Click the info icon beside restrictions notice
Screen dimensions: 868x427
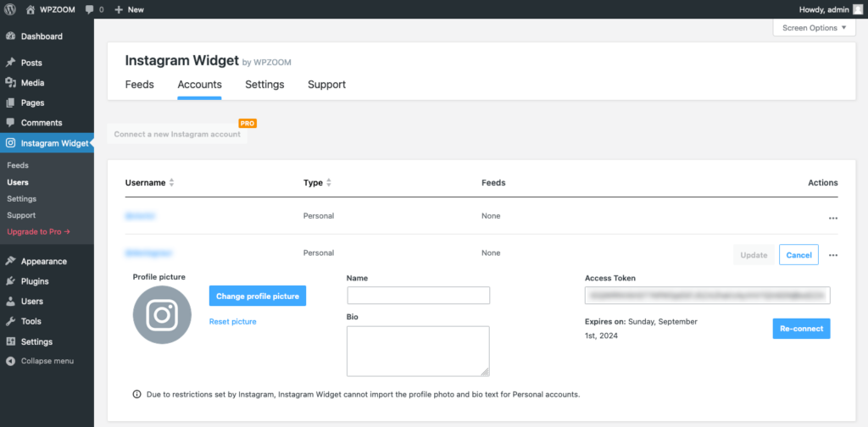pos(136,395)
